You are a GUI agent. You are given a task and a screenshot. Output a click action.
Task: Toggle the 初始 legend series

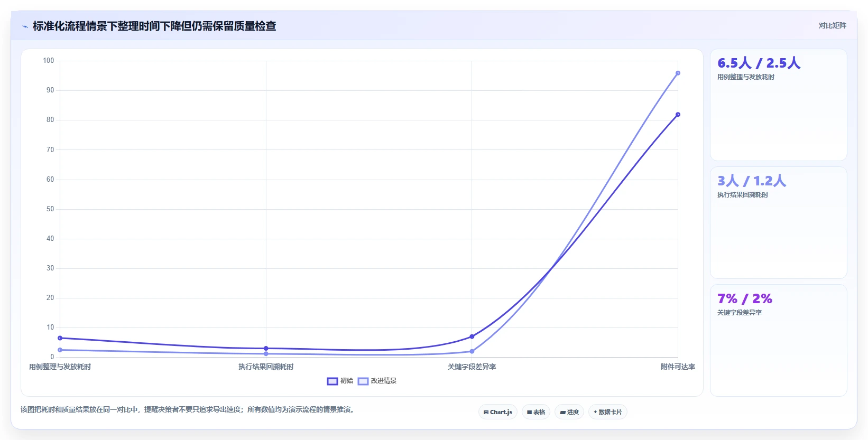(340, 381)
